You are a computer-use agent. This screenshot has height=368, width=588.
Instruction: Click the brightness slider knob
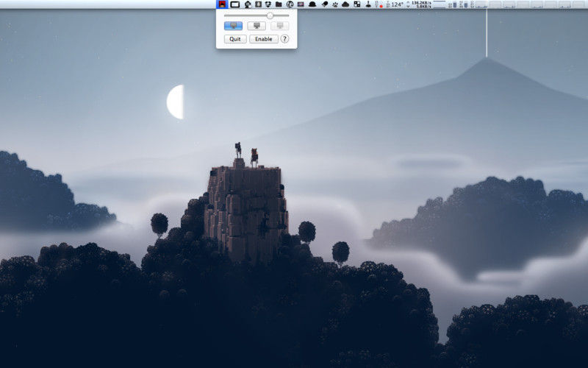(270, 15)
